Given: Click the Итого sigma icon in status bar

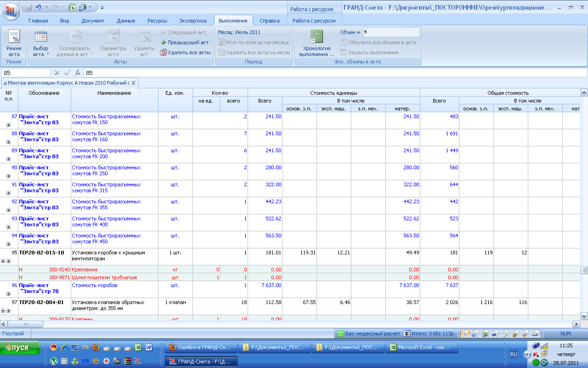Looking at the screenshot, I should pos(407,333).
